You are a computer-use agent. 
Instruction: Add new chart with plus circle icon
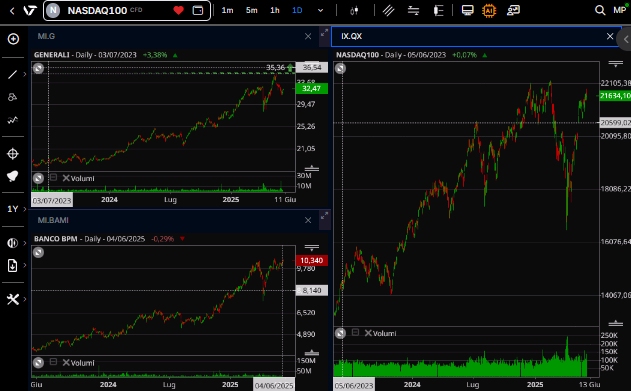(x=13, y=39)
